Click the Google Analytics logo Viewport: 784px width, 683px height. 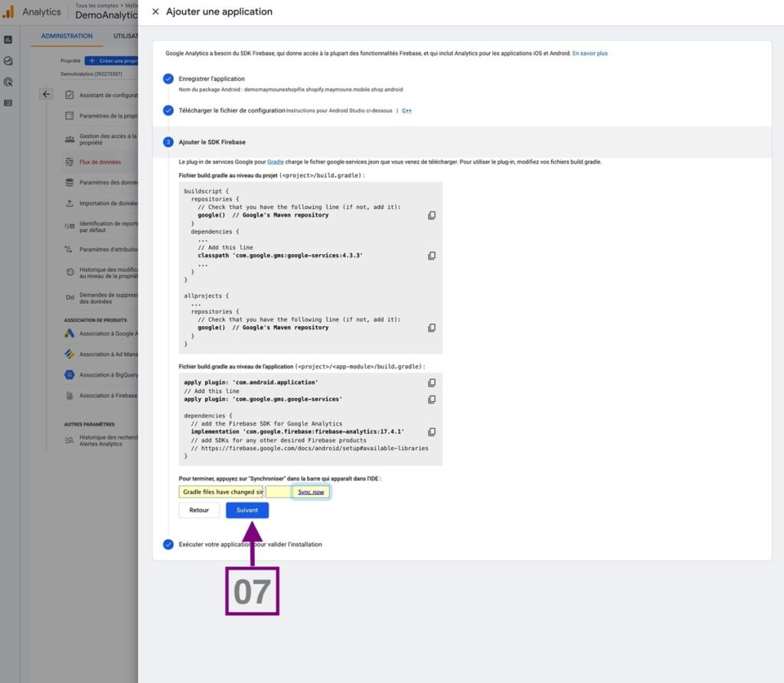click(x=8, y=11)
